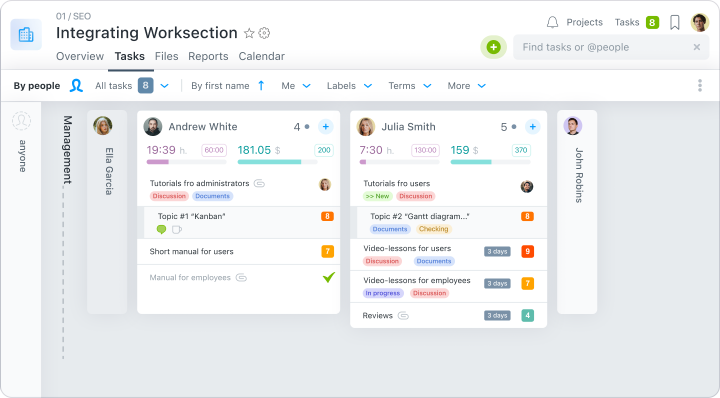This screenshot has width=720, height=398.
Task: Add a task for Andrew White
Action: [x=326, y=127]
